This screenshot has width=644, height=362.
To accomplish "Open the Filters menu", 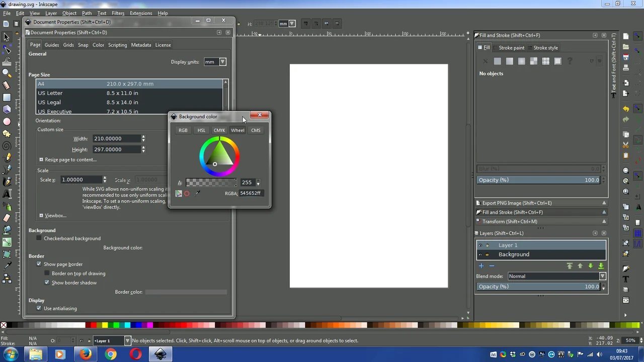I will click(118, 13).
